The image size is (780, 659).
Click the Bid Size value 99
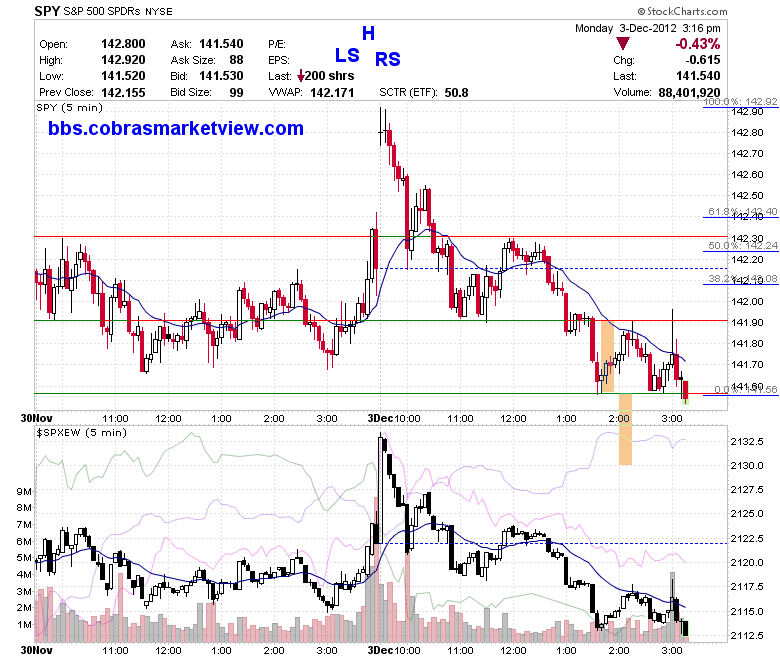click(236, 93)
